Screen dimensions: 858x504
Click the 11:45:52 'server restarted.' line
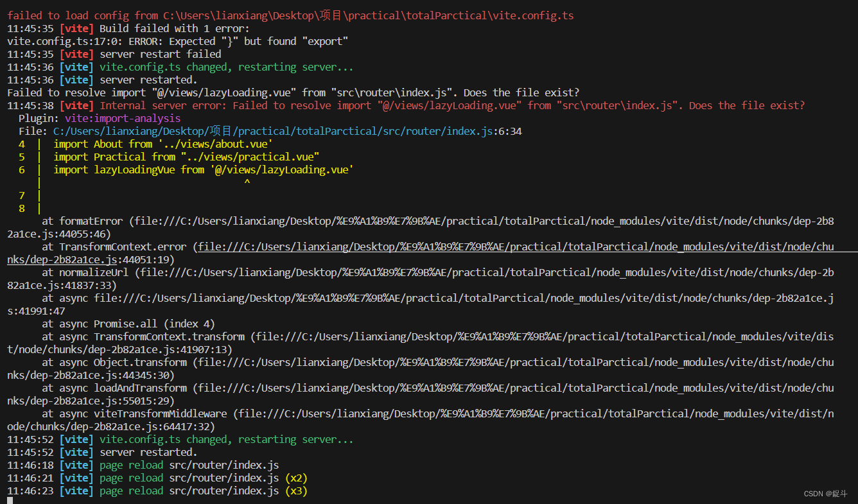[103, 452]
